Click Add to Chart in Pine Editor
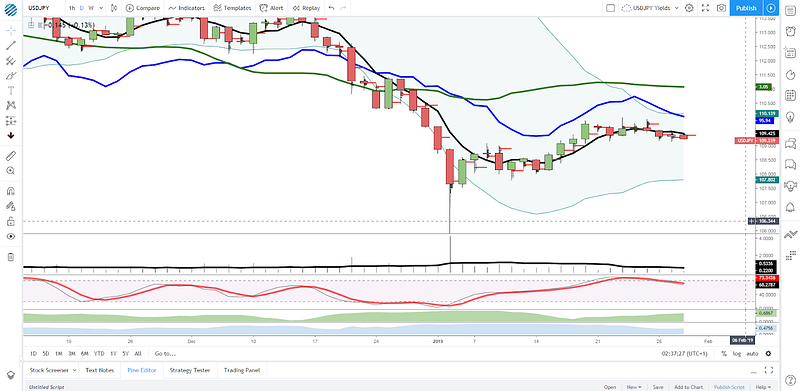 click(x=689, y=387)
